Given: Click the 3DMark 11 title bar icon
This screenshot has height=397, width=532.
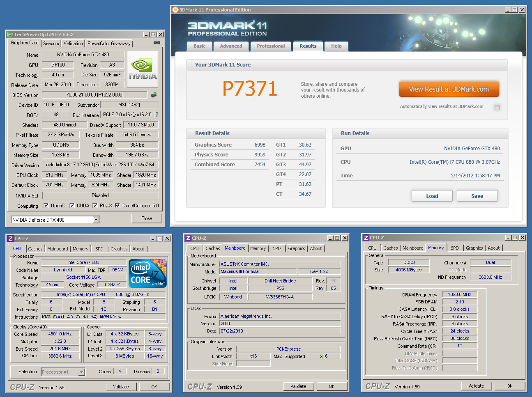Looking at the screenshot, I should (x=175, y=10).
